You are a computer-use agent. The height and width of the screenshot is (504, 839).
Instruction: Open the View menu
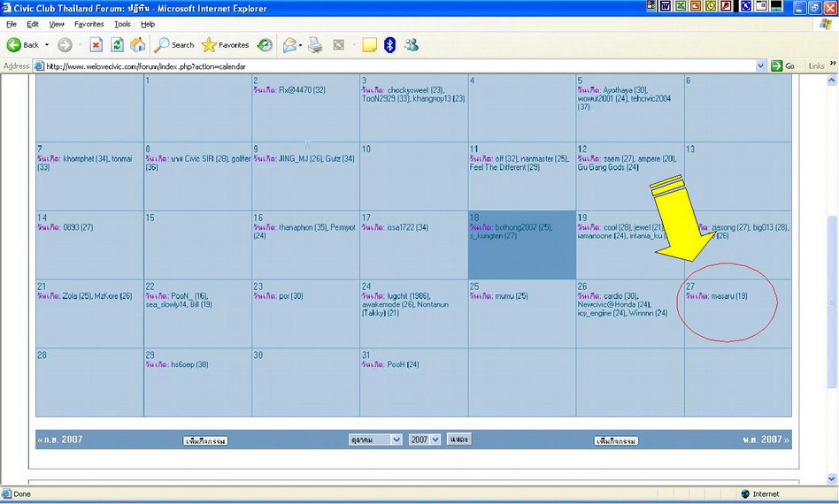point(57,24)
